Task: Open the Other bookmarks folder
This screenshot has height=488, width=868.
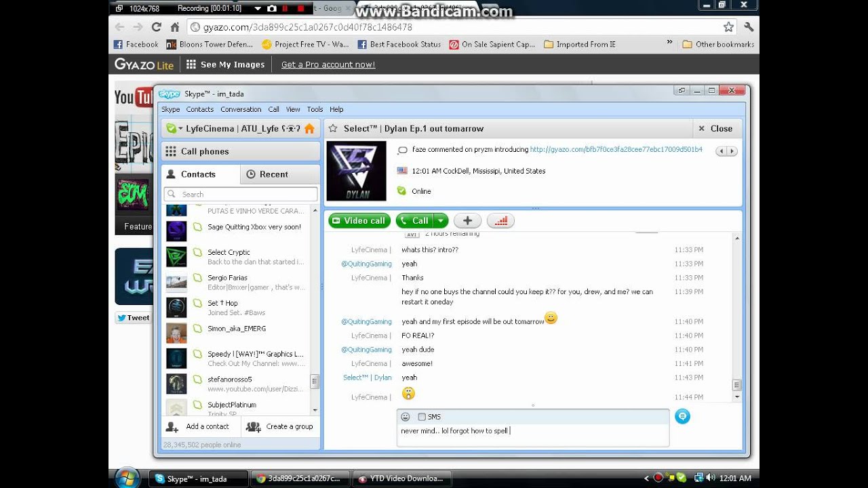Action: [718, 44]
